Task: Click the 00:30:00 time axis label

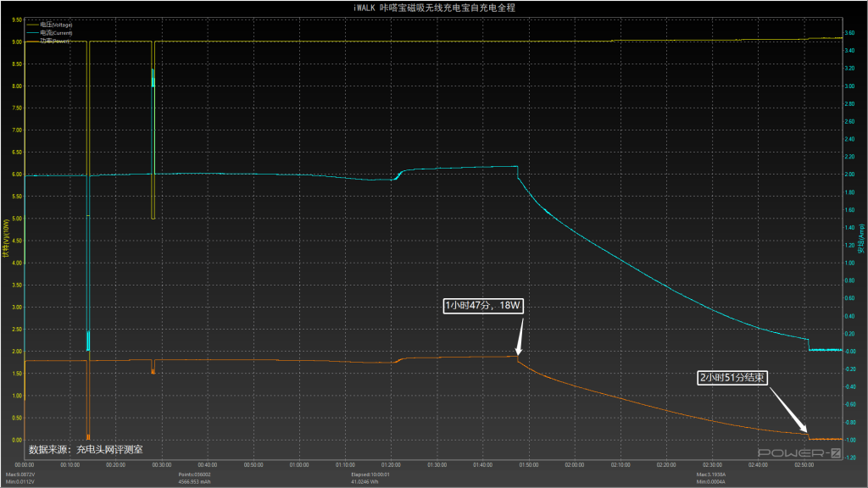Action: (x=162, y=465)
